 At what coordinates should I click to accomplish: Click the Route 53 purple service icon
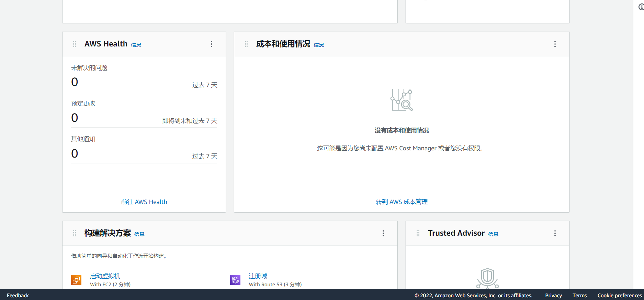point(235,280)
